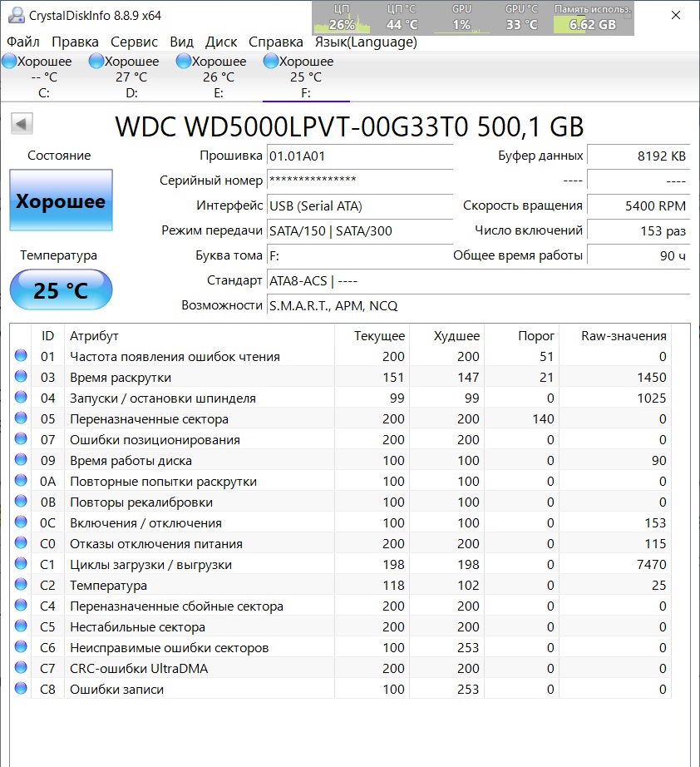
Task: Click the GPU 1% overlay widget
Action: 461,18
